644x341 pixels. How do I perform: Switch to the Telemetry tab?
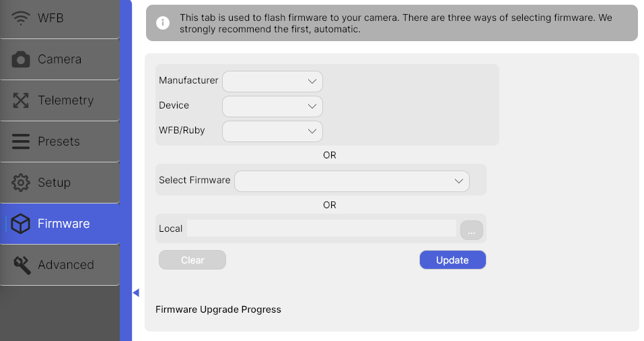(60, 100)
